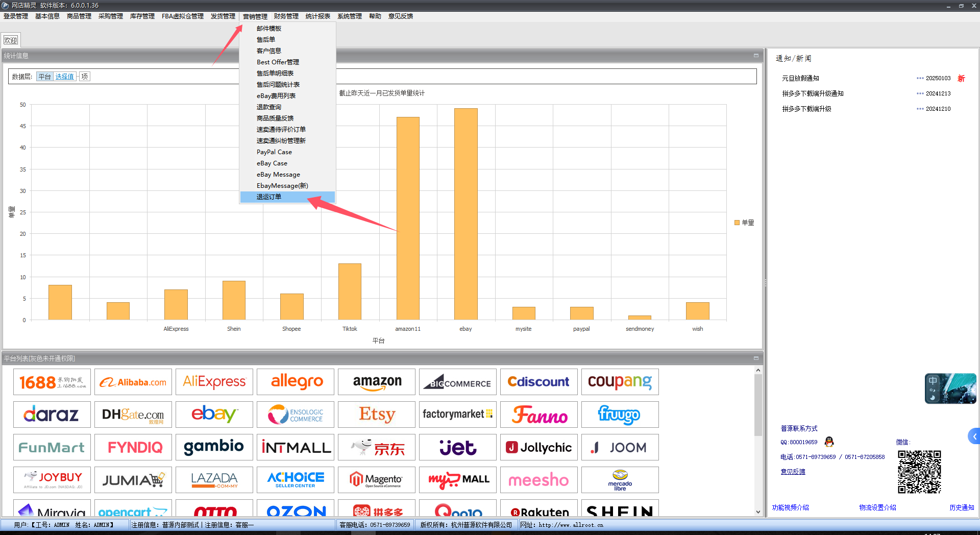The width and height of the screenshot is (980, 535).
Task: Open the amazon platform tile
Action: tap(377, 382)
